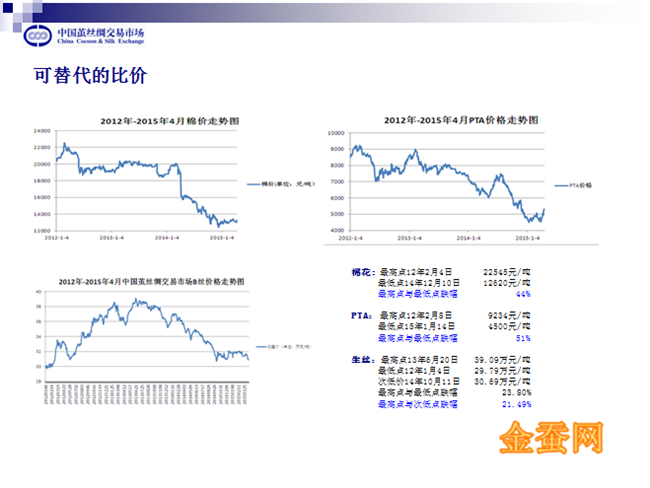Click the blue 44% cotton decline figure
This screenshot has width=650, height=488.
tap(522, 294)
